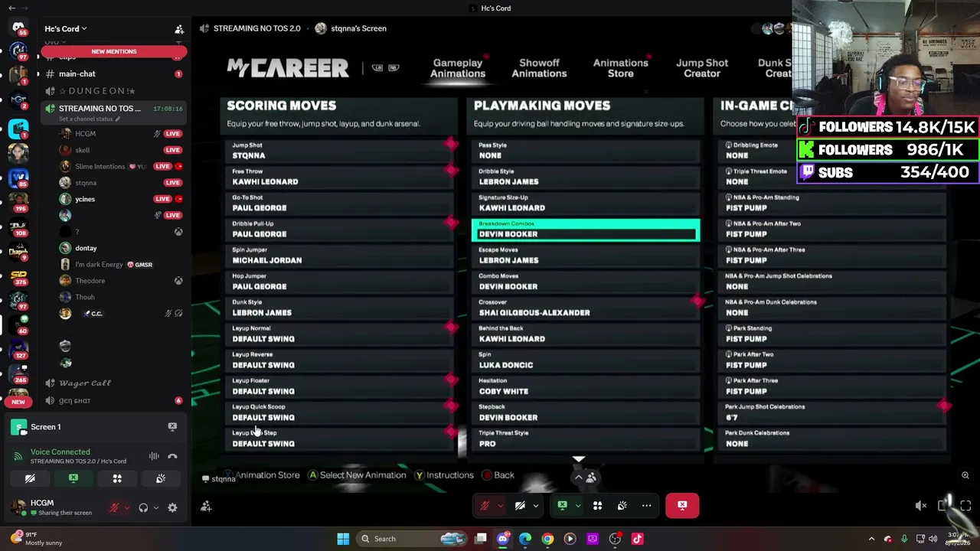Open Discord user settings gear
This screenshot has width=980, height=551.
[x=172, y=507]
